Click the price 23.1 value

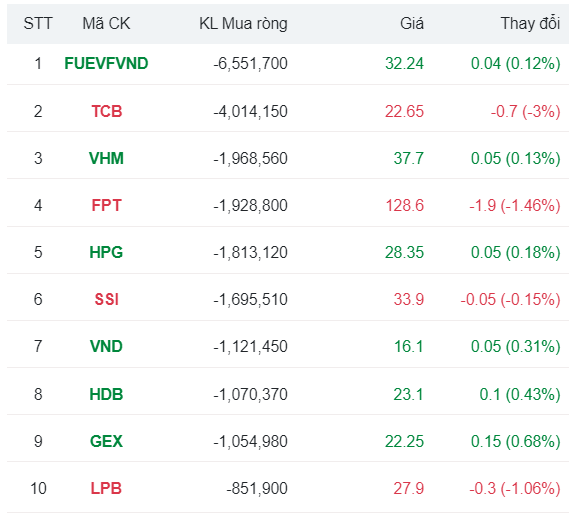pos(409,394)
